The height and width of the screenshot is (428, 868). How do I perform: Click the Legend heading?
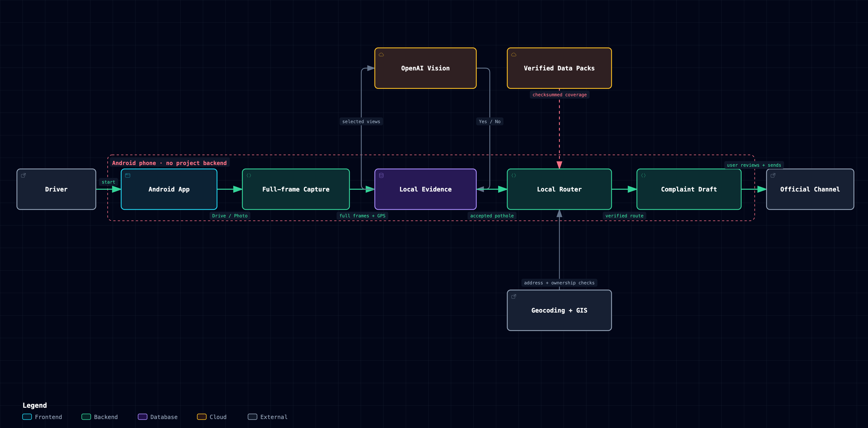click(35, 405)
